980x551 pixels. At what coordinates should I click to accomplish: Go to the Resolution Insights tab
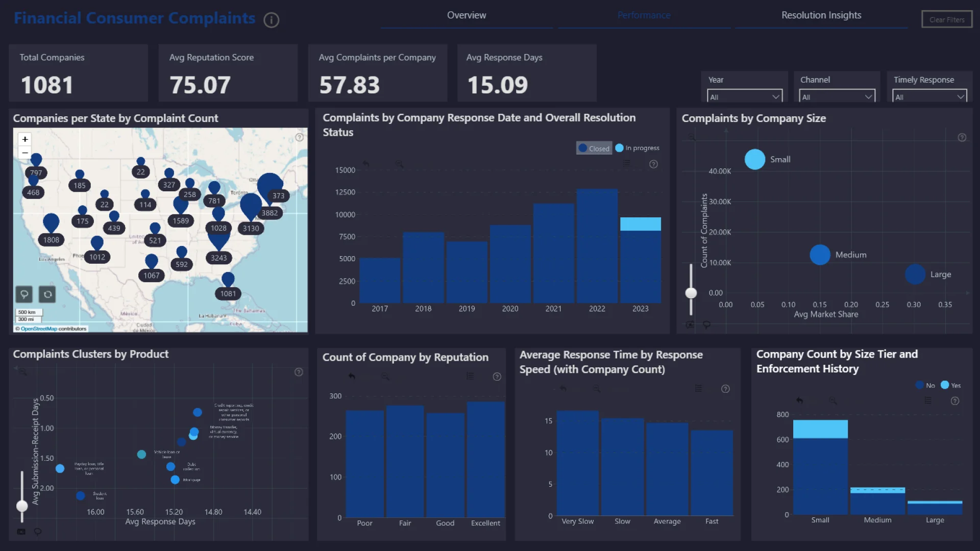click(x=821, y=15)
